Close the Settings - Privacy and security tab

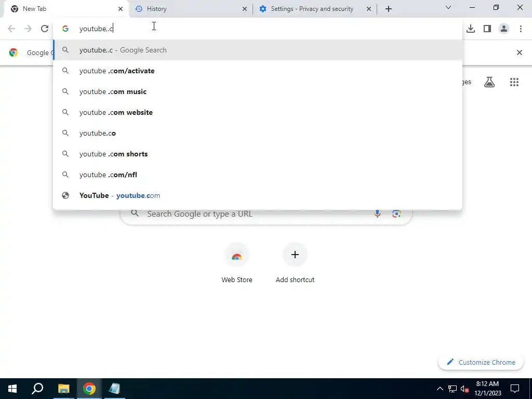pos(369,9)
